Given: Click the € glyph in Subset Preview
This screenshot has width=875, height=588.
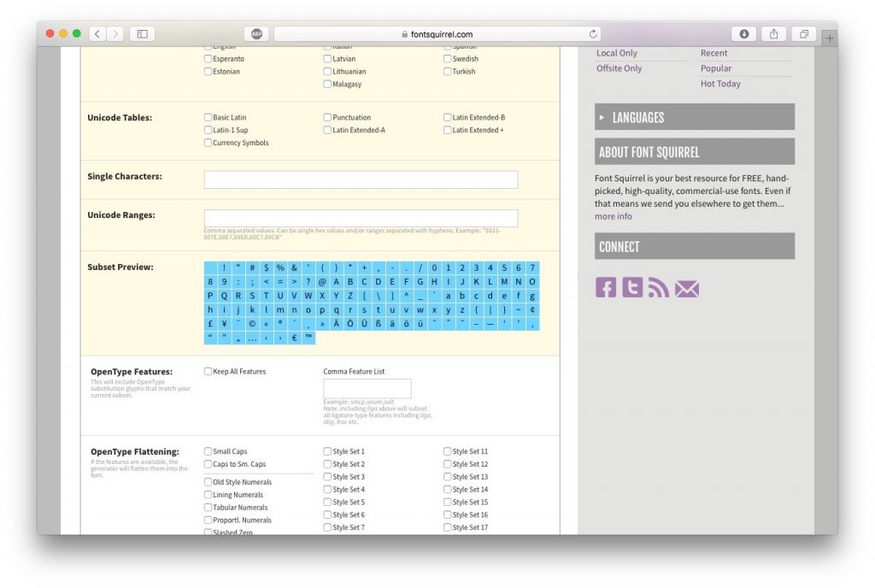Looking at the screenshot, I should click(294, 338).
